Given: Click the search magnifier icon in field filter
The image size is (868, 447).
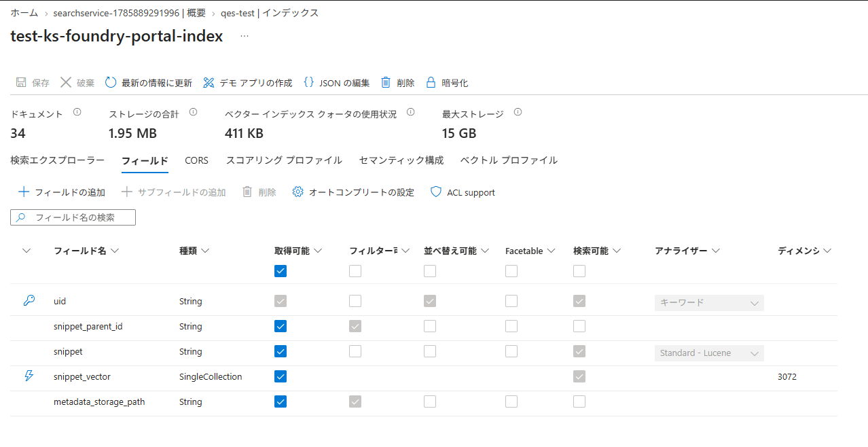Looking at the screenshot, I should point(21,217).
